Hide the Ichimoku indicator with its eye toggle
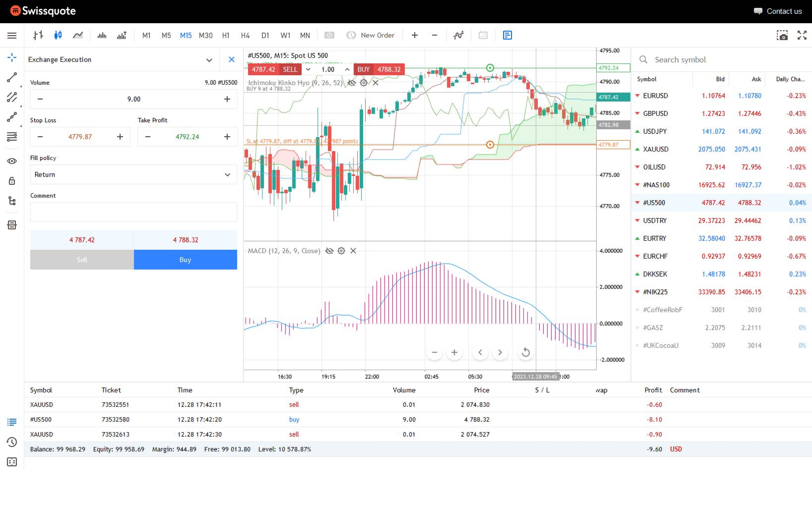This screenshot has height=507, width=812. [x=352, y=83]
